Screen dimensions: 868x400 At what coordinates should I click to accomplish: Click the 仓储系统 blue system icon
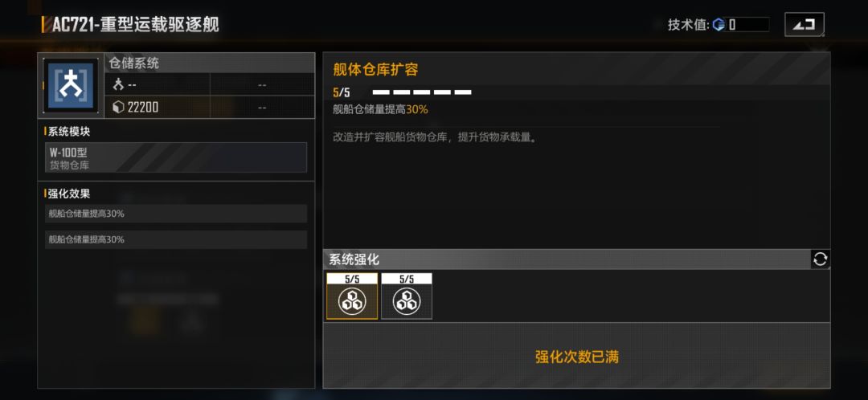coord(71,86)
